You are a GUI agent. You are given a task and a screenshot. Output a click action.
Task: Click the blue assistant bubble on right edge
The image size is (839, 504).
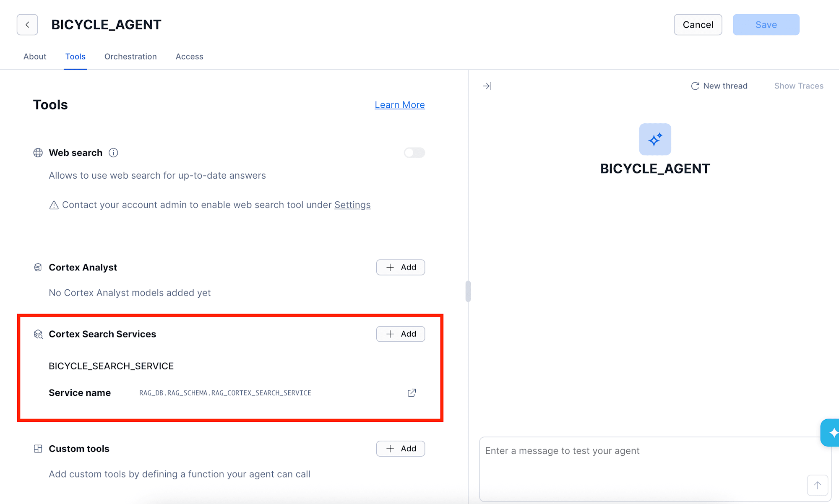(x=832, y=432)
